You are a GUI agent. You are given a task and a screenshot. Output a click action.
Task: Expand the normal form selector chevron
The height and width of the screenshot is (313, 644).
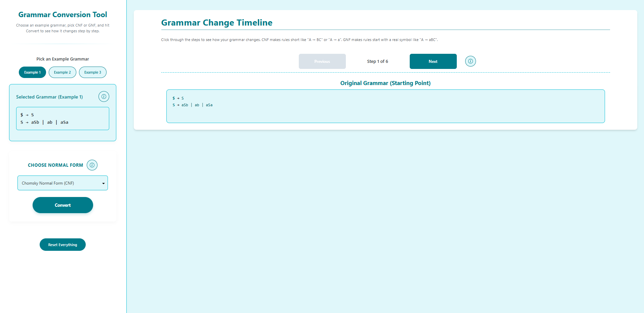[103, 183]
